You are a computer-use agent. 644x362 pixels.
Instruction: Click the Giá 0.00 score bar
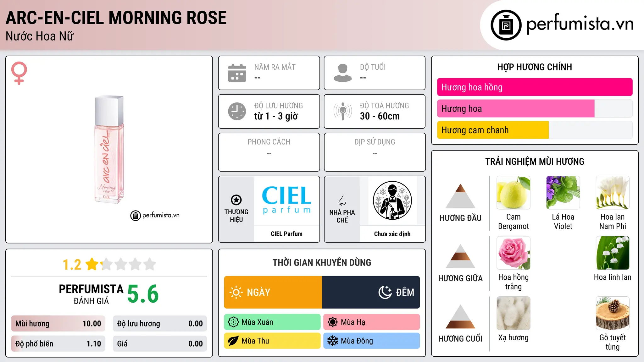point(160,344)
